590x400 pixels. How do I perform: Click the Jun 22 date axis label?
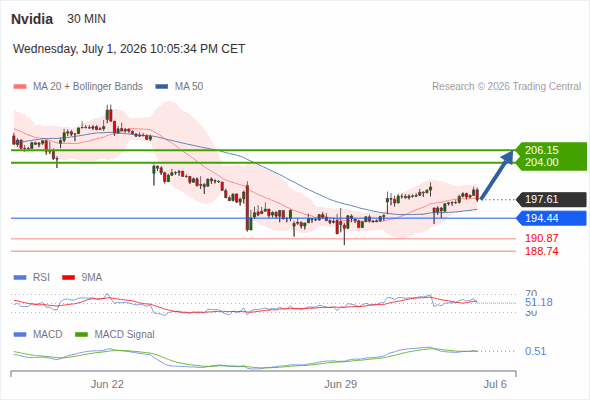pos(107,384)
